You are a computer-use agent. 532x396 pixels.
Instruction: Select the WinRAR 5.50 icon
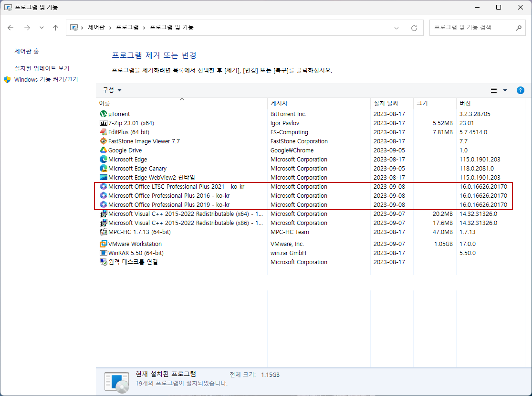104,253
